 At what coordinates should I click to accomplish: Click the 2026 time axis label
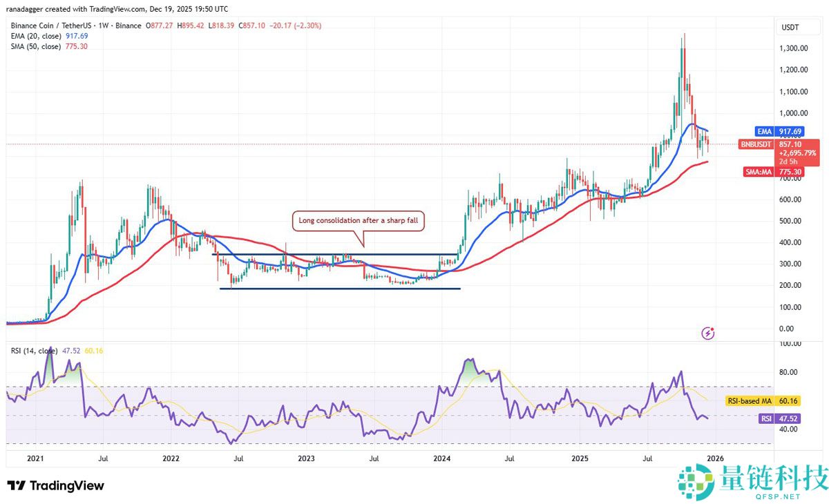coord(716,458)
